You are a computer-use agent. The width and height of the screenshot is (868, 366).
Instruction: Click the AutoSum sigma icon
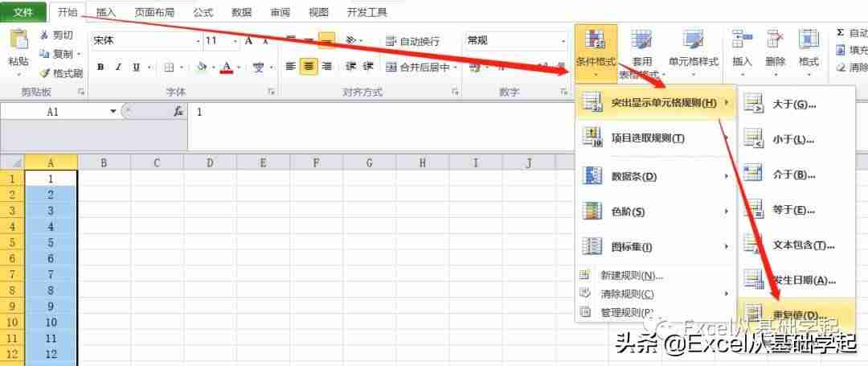pyautogui.click(x=841, y=33)
